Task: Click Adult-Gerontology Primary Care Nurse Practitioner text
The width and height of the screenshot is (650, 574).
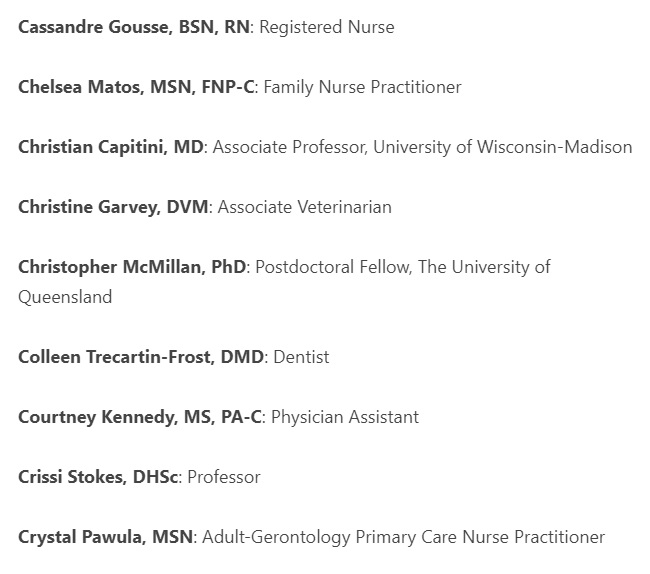Action: pyautogui.click(x=403, y=537)
